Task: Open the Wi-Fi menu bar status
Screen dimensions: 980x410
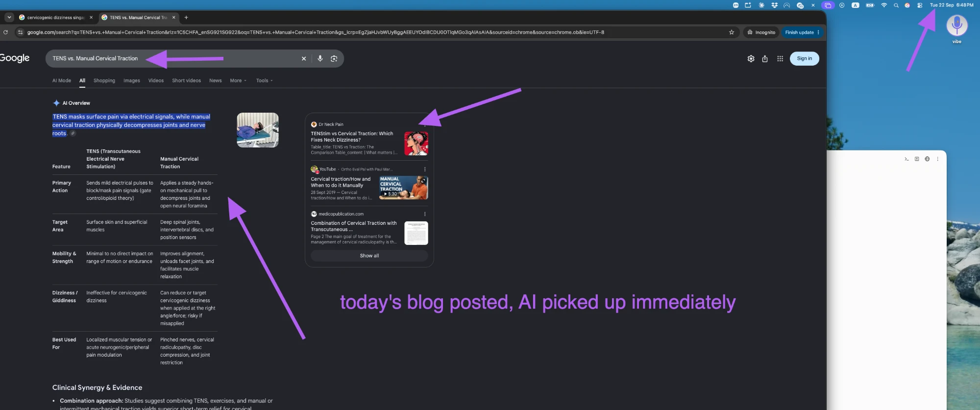Action: pyautogui.click(x=884, y=5)
